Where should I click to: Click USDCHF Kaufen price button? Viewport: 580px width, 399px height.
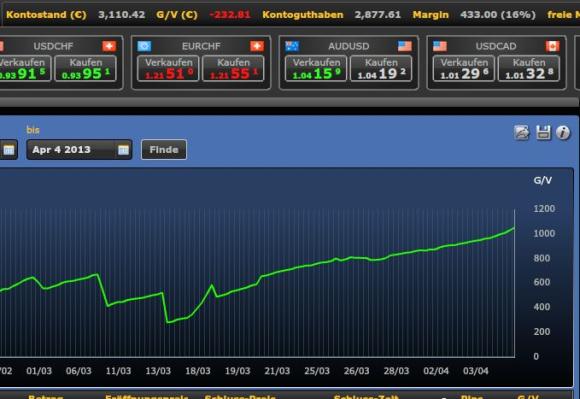click(86, 68)
